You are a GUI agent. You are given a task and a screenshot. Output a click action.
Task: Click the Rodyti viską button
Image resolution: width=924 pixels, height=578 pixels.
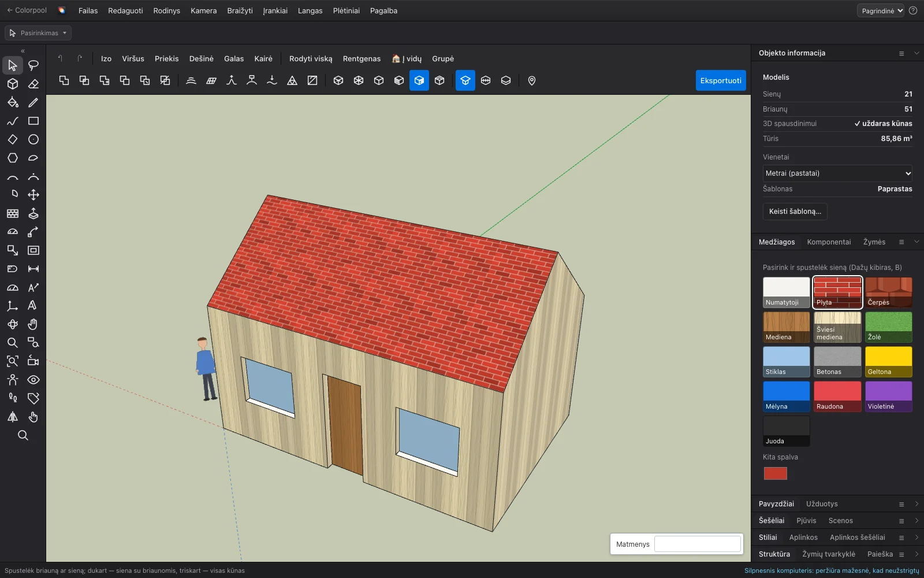(x=311, y=58)
